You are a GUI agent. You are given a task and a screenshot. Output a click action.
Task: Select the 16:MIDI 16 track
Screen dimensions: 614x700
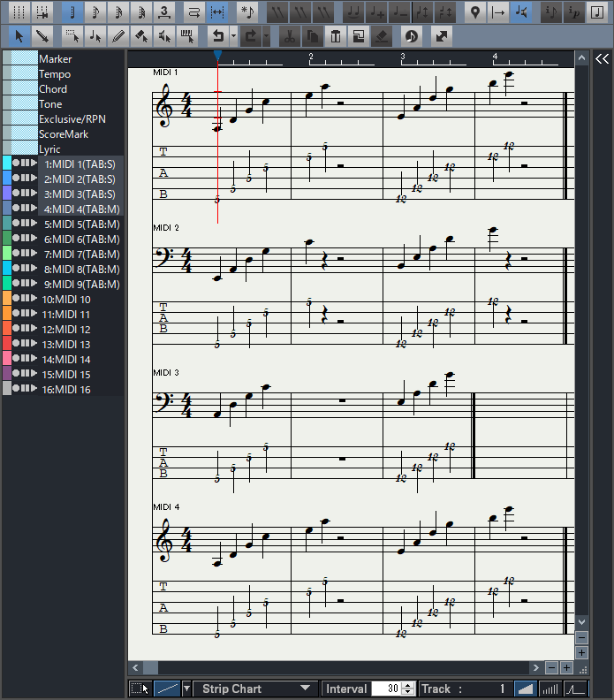tap(66, 389)
